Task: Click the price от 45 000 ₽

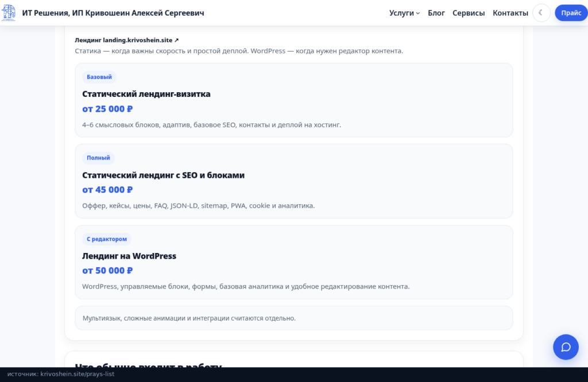Action: [107, 190]
